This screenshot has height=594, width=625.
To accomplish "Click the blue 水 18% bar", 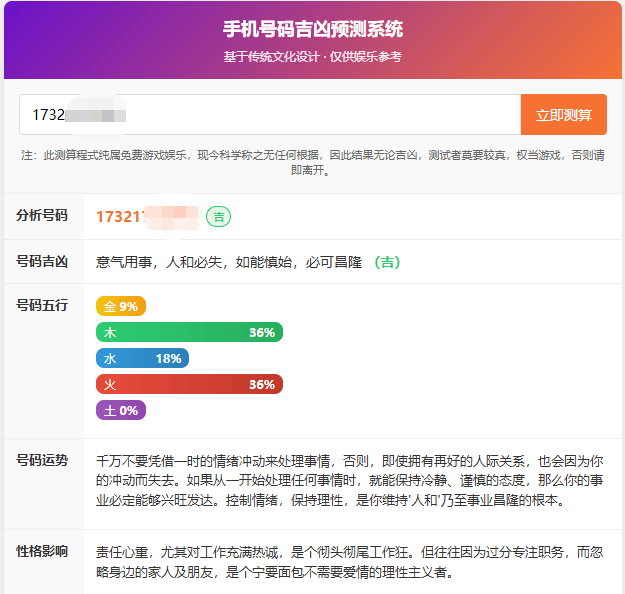I will (x=142, y=358).
